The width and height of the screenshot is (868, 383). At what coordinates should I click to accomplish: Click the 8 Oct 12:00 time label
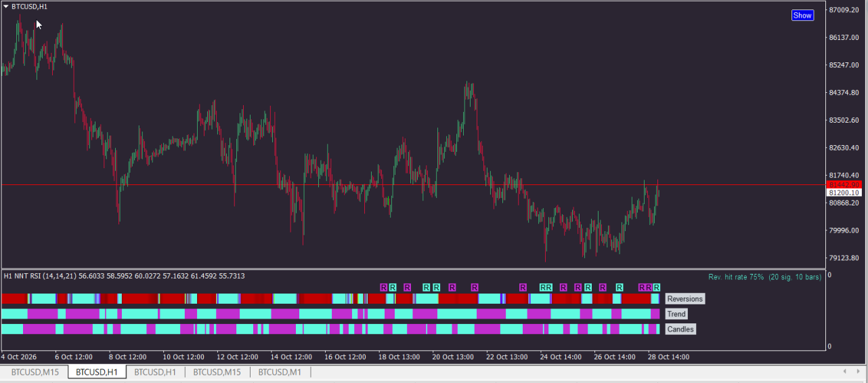[x=127, y=357]
